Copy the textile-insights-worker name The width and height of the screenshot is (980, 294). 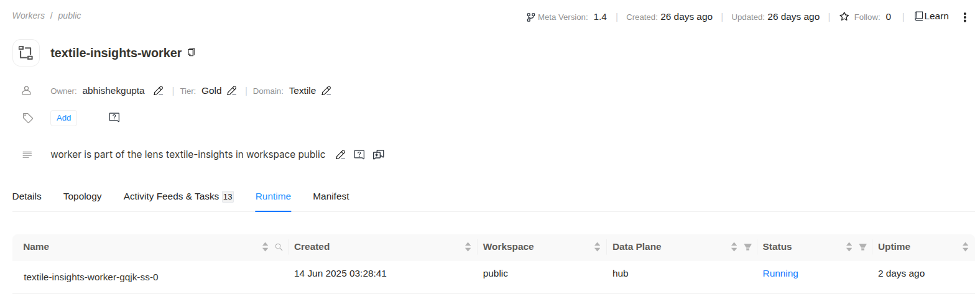[x=192, y=52]
